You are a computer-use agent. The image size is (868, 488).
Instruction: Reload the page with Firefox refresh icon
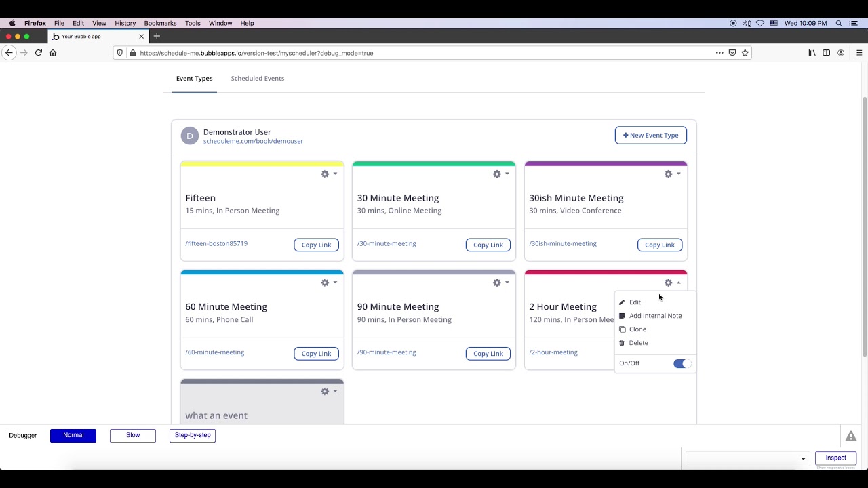(x=39, y=53)
